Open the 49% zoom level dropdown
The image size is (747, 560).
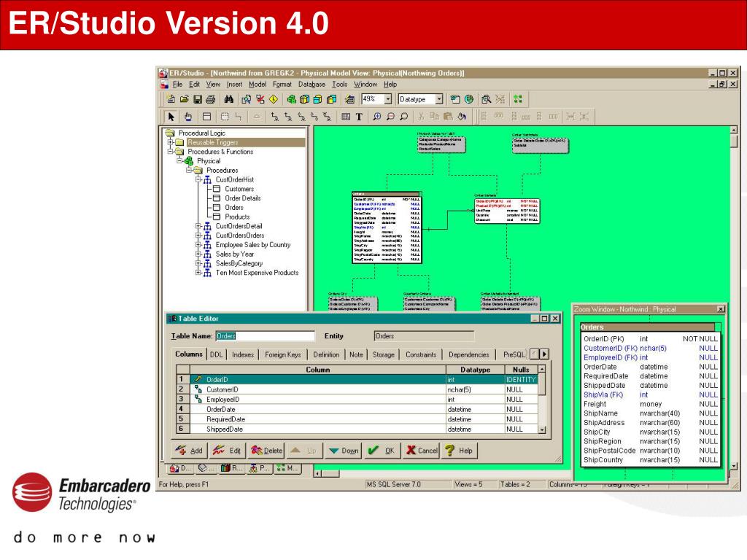coord(388,99)
